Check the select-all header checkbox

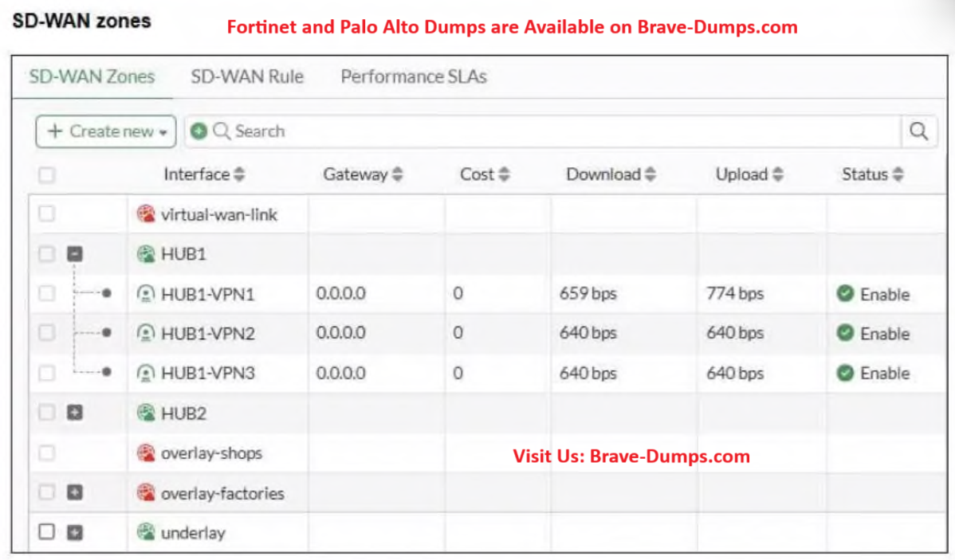point(47,174)
